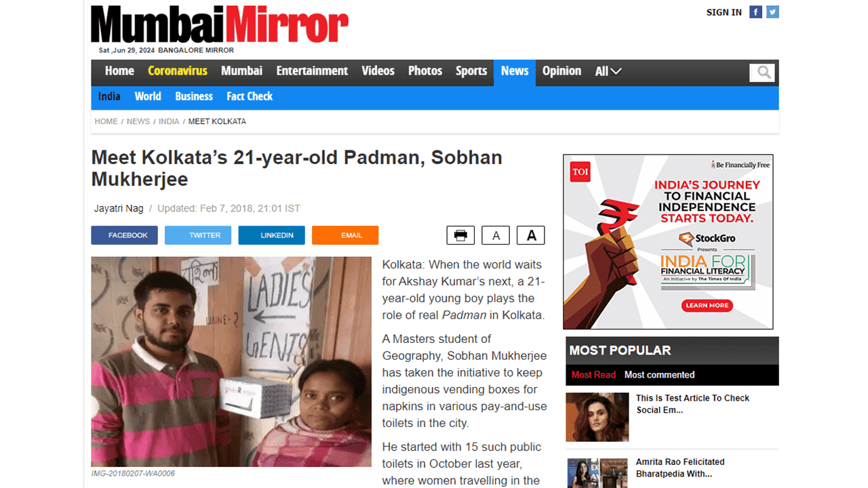Select the Most Read tab
868x488 pixels.
point(593,375)
